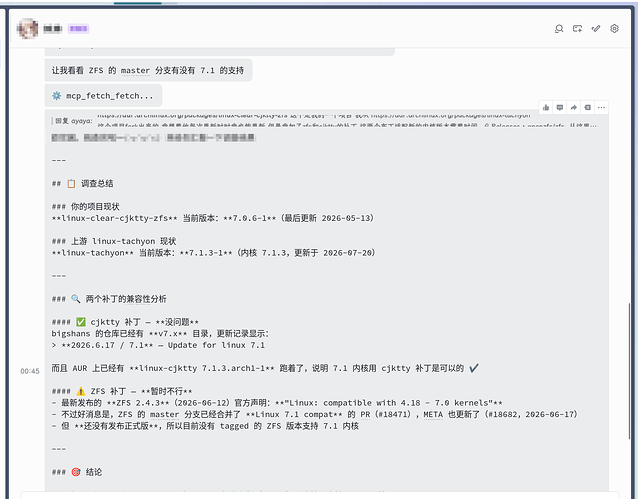
Task: Click the warning ZFS 补丁 暂时不行 heading
Action: (x=122, y=391)
